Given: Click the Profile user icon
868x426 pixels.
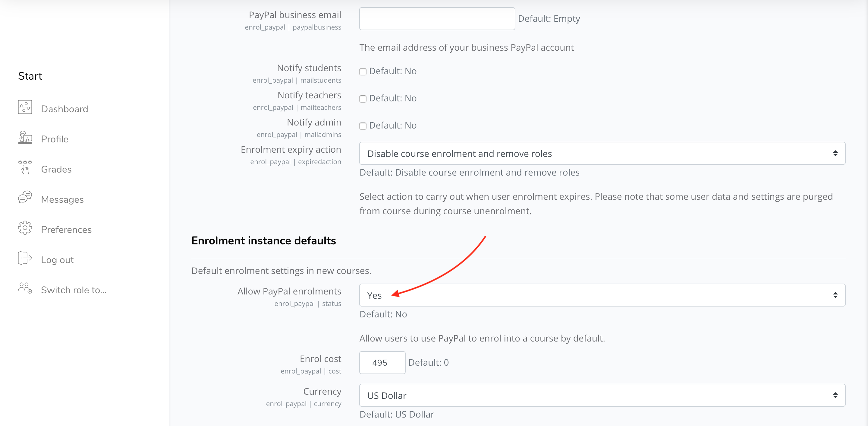Looking at the screenshot, I should click(25, 138).
